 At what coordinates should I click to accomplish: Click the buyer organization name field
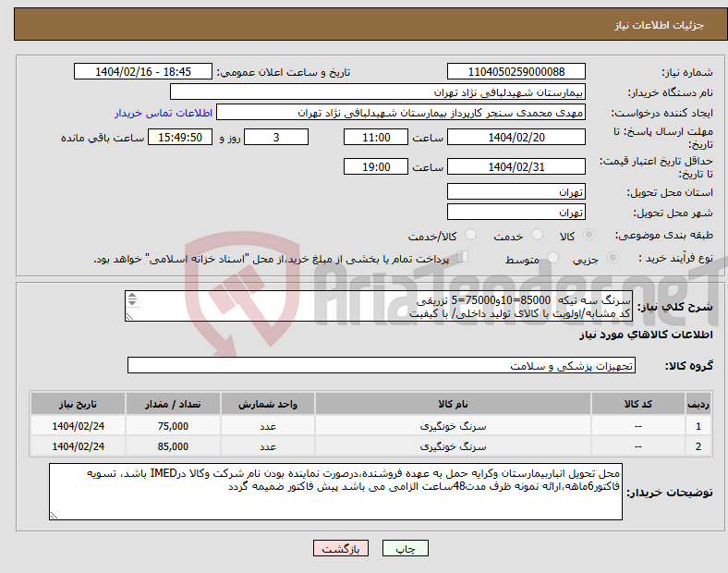[x=378, y=91]
